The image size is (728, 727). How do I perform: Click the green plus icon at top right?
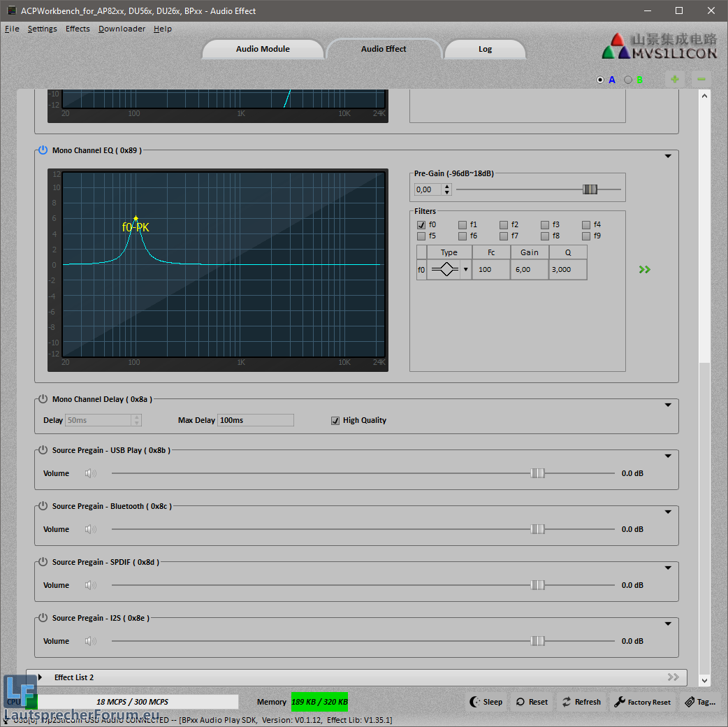[x=674, y=79]
